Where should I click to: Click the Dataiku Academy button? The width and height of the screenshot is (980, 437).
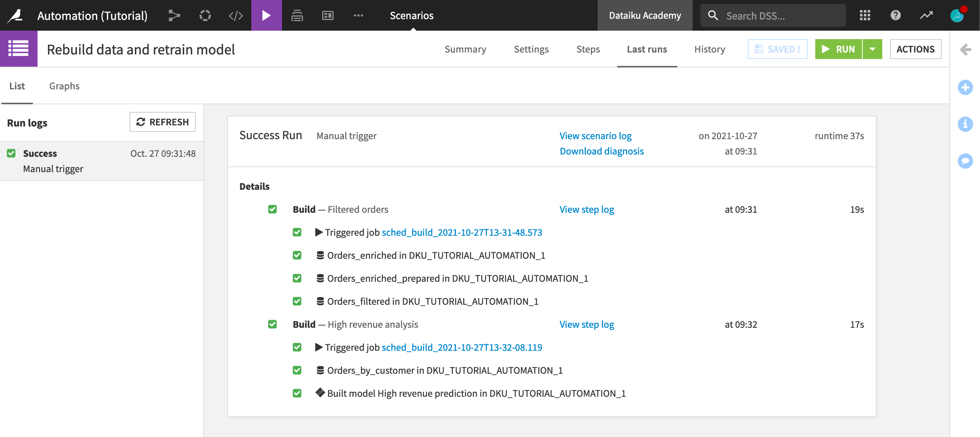pos(645,15)
